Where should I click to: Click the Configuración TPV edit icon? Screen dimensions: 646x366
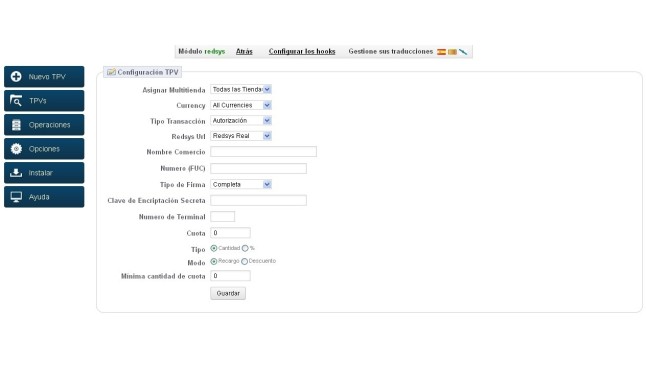click(111, 72)
